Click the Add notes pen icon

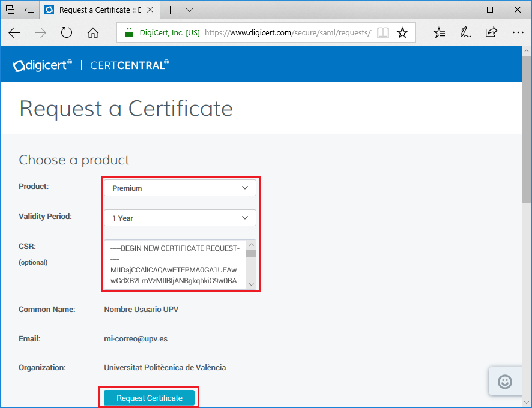click(465, 33)
